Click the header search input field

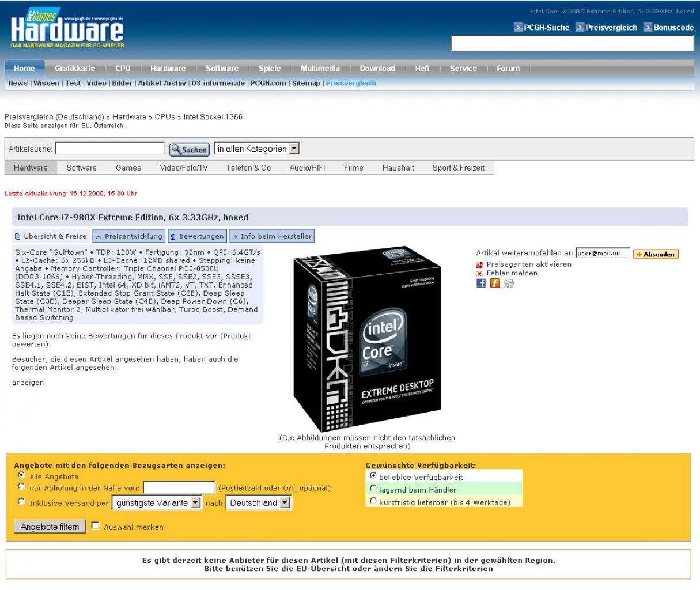tap(573, 43)
